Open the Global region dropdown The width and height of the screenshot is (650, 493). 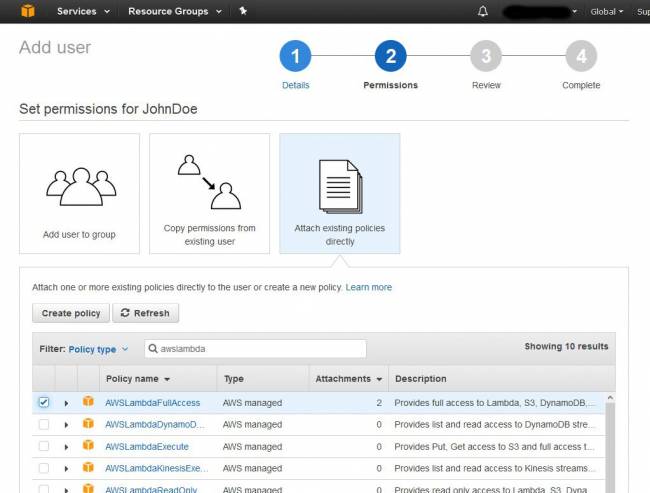(606, 12)
